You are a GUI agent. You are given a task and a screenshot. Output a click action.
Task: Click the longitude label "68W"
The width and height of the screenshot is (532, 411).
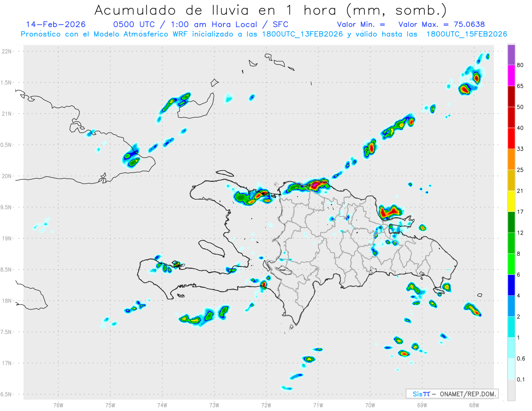pyautogui.click(x=474, y=405)
